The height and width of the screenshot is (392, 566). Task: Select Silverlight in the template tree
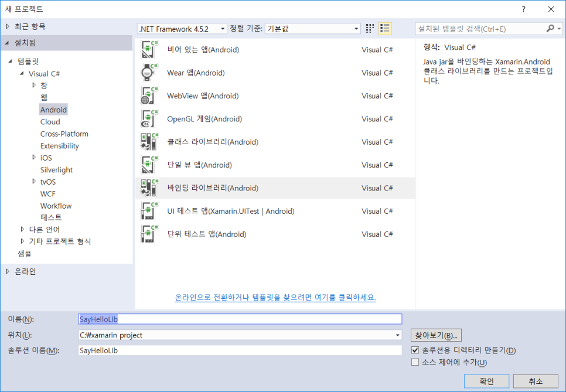56,170
